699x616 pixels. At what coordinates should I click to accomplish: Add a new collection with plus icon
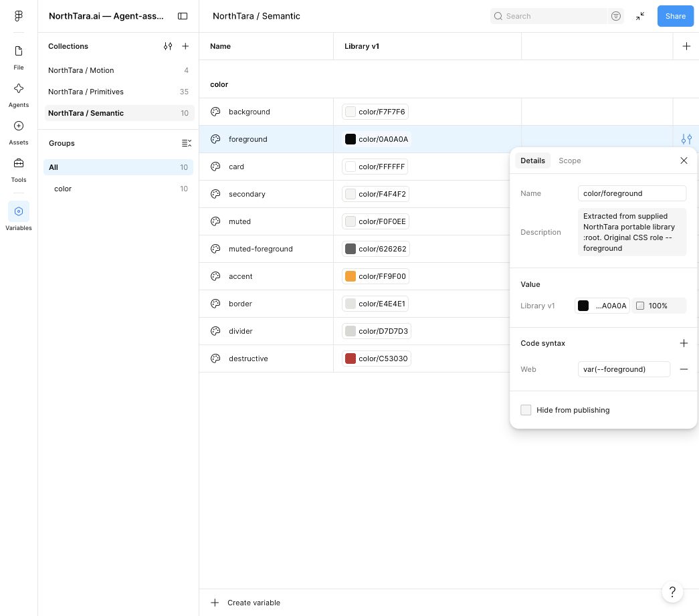pos(185,46)
